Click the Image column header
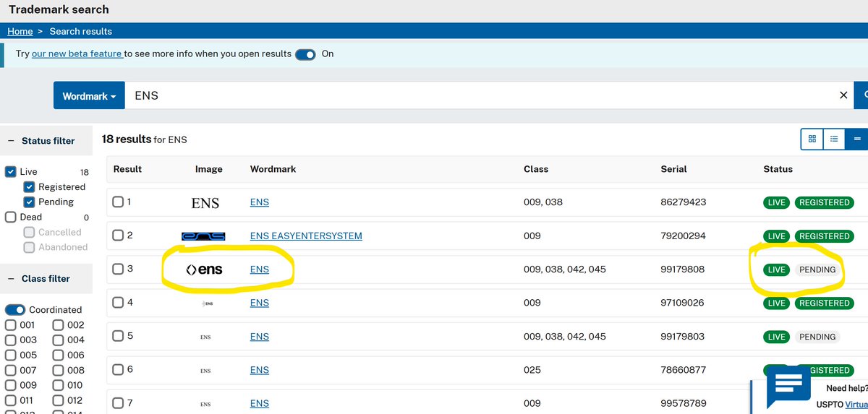This screenshot has width=868, height=414. 209,169
